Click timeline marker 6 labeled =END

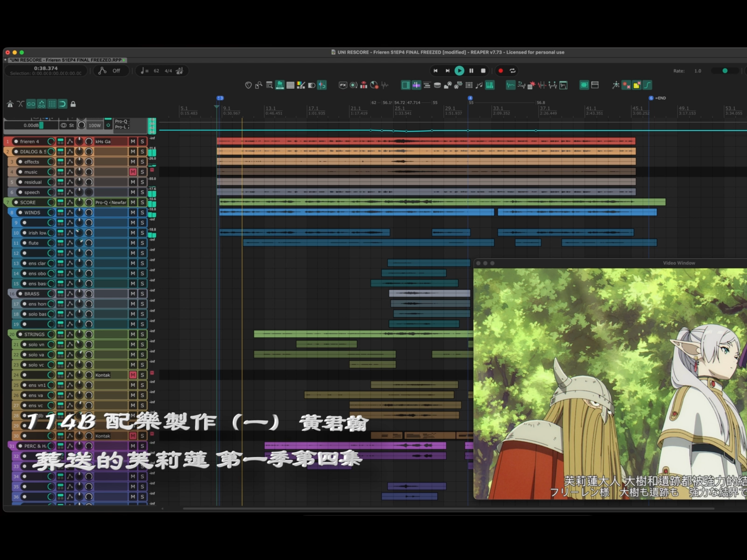click(x=651, y=98)
